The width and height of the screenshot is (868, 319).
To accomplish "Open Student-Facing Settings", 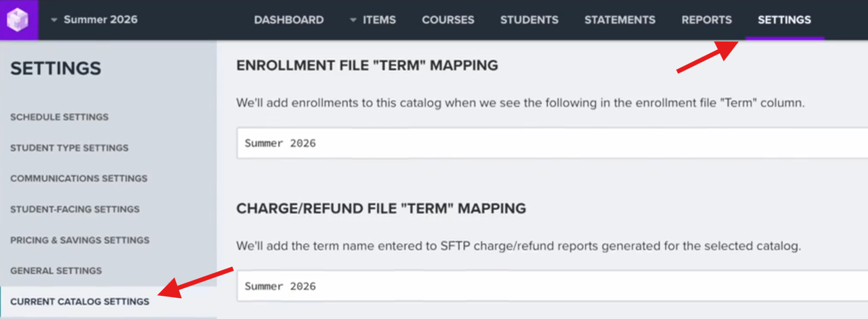I will tap(75, 209).
